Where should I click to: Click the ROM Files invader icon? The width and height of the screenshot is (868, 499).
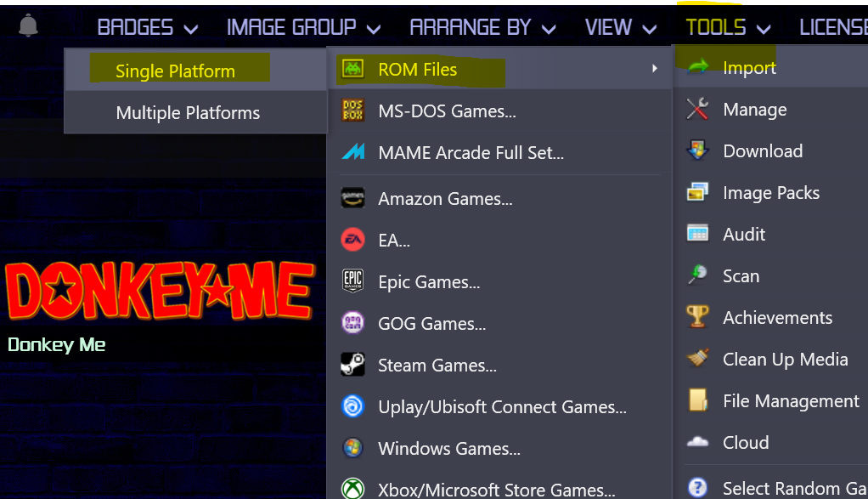click(352, 69)
